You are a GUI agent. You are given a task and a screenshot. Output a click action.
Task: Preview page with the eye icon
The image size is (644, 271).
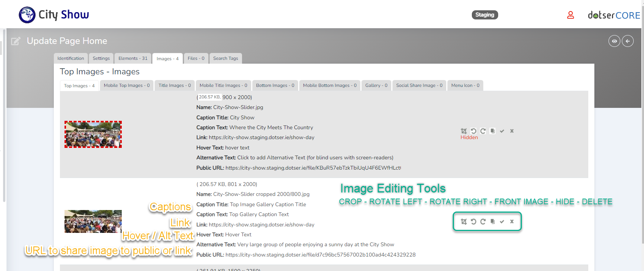pyautogui.click(x=614, y=41)
